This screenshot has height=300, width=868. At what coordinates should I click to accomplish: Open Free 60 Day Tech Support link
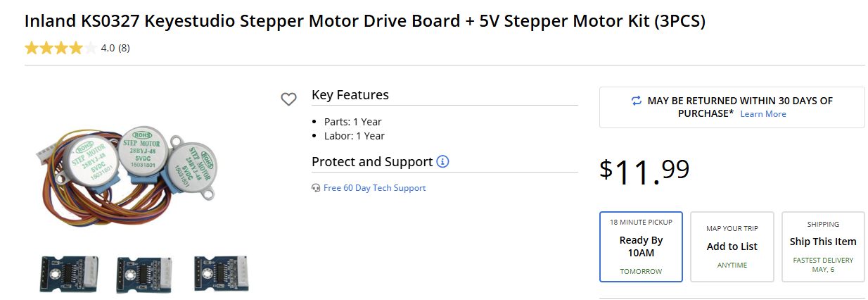[374, 188]
